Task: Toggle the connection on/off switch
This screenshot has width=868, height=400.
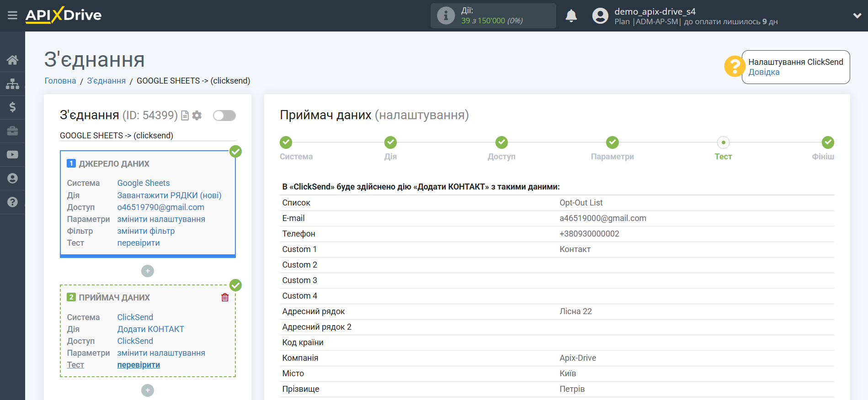Action: 224,116
